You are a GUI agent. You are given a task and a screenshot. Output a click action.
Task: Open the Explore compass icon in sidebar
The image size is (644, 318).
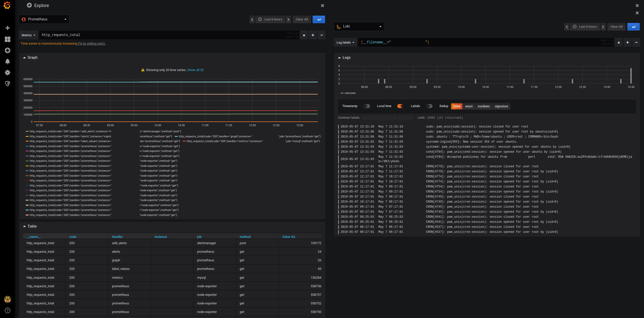point(8,50)
